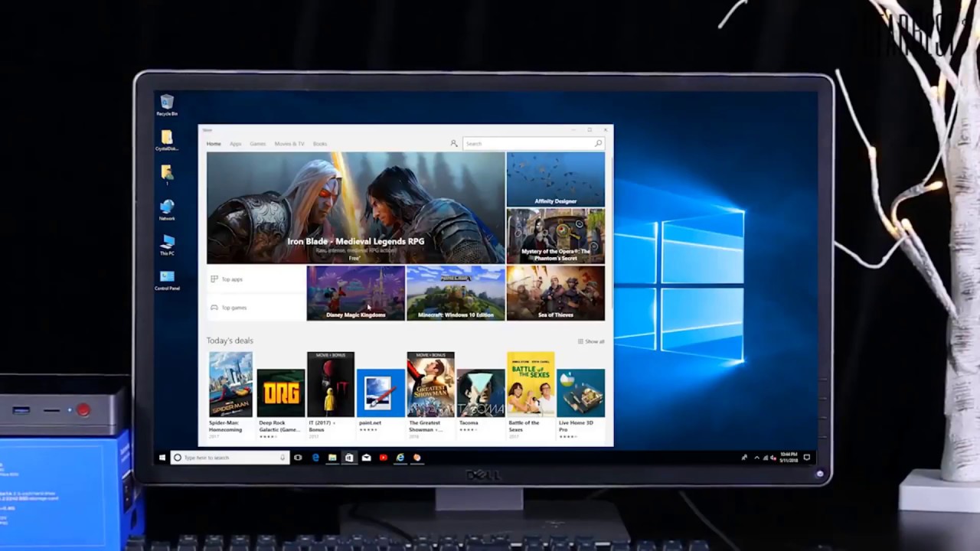Open the Live Home 3D Pro deal
This screenshot has height=551, width=980.
point(580,403)
